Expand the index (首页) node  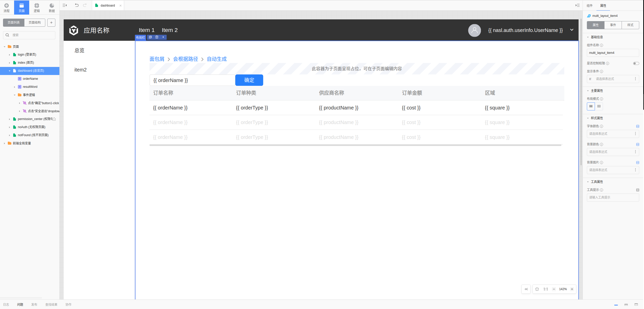point(10,63)
